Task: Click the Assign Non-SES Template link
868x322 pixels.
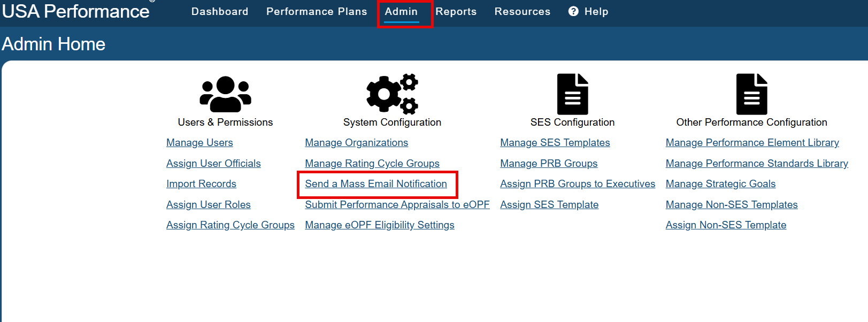Action: click(x=726, y=225)
